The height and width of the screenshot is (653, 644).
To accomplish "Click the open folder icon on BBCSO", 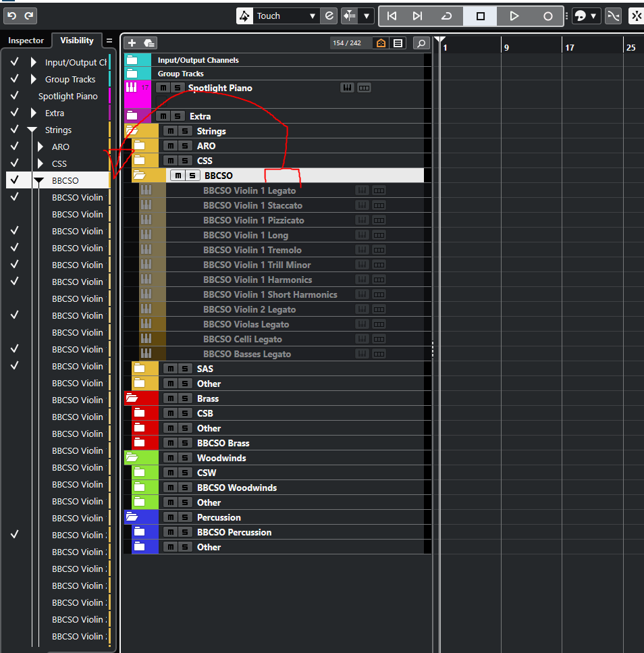I will 139,176.
